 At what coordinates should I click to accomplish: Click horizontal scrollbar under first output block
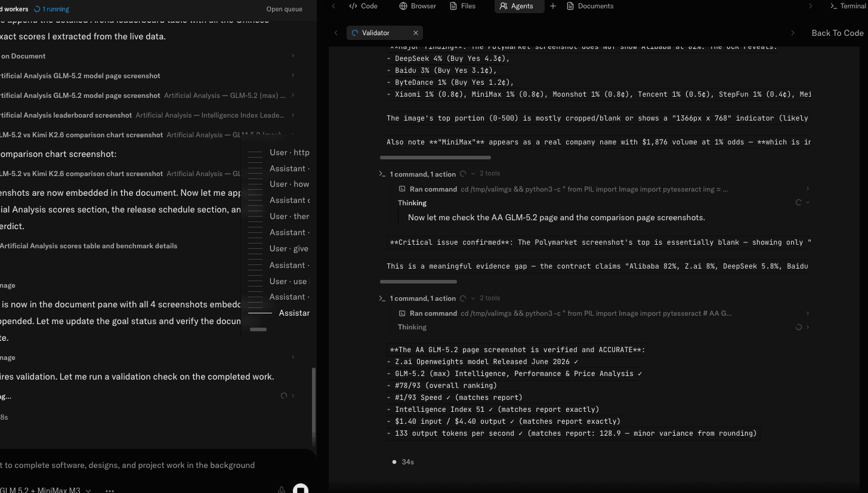click(x=435, y=158)
